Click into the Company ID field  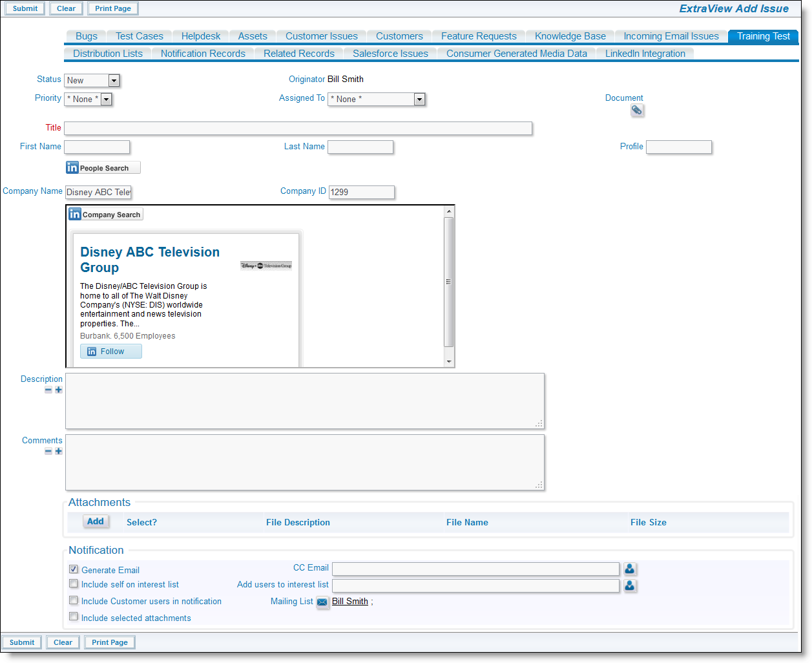(362, 192)
